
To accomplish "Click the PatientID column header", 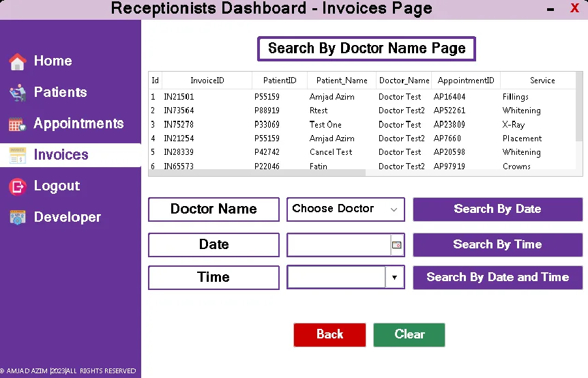I will [280, 81].
